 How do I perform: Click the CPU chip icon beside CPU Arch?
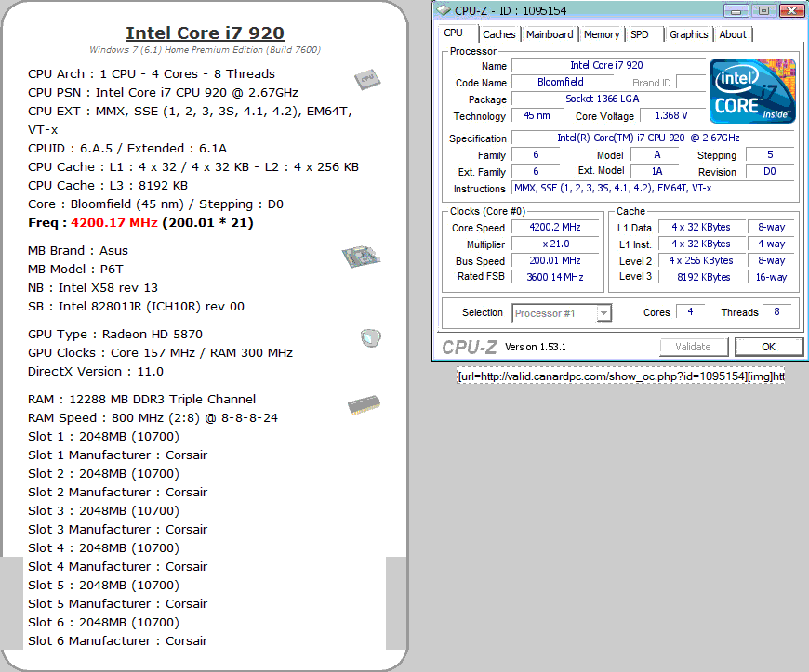point(367,79)
